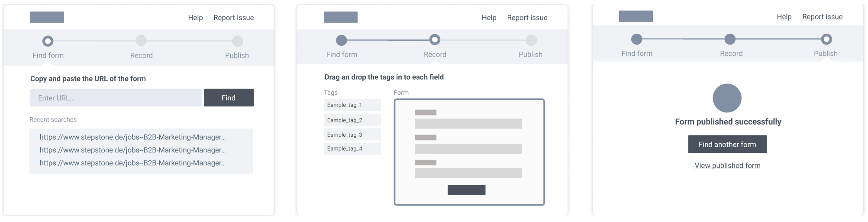Select the Eample_tag_3 tag
The width and height of the screenshot is (868, 222).
click(x=352, y=135)
